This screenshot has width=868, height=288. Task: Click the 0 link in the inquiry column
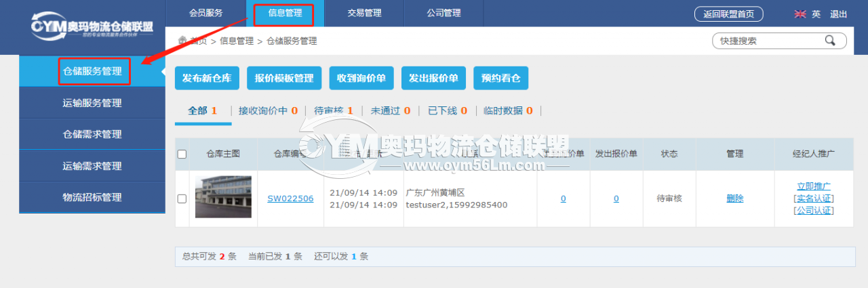[563, 199]
